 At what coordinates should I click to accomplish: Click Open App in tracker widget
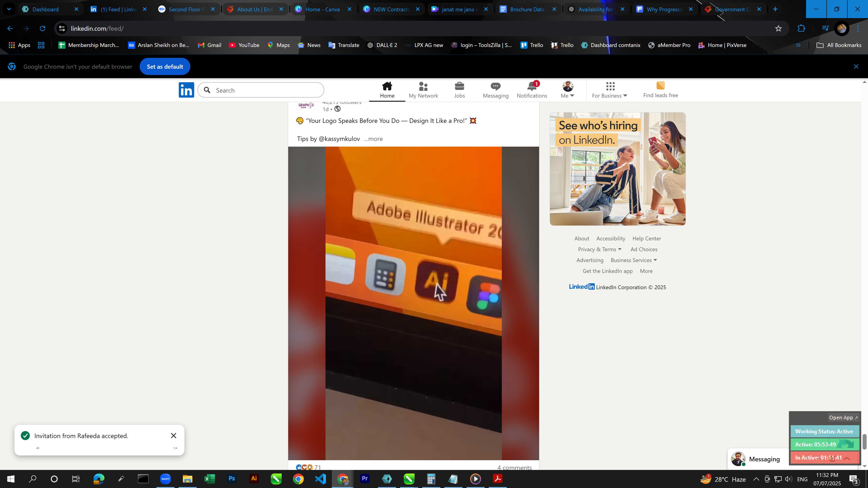(x=843, y=417)
